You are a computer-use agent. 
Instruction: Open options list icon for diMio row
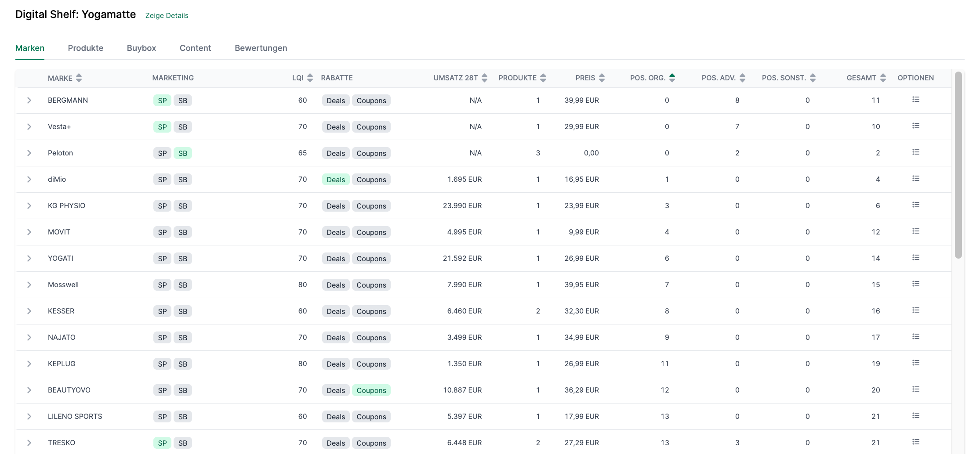916,179
